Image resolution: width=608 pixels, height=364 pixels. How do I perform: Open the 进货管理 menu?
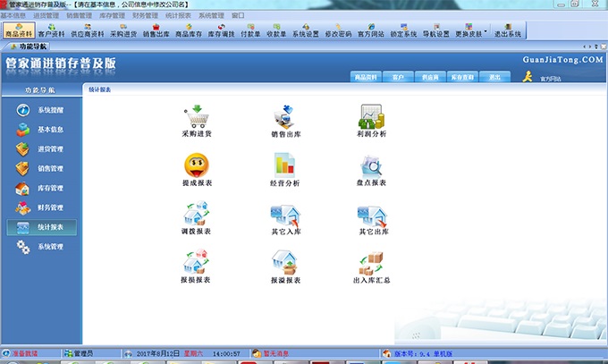(x=46, y=15)
